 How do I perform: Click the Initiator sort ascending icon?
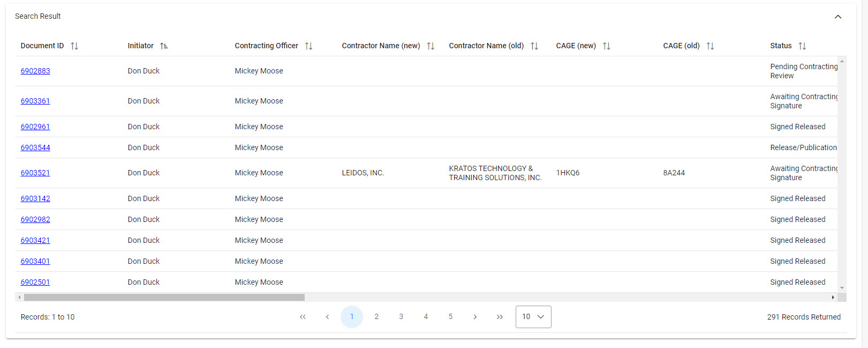[x=164, y=46]
